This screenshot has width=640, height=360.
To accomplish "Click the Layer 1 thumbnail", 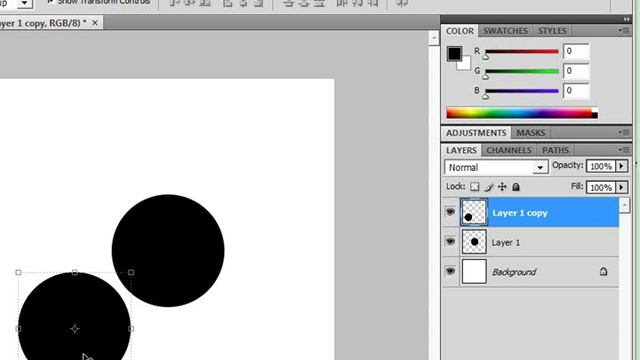I will pyautogui.click(x=474, y=242).
